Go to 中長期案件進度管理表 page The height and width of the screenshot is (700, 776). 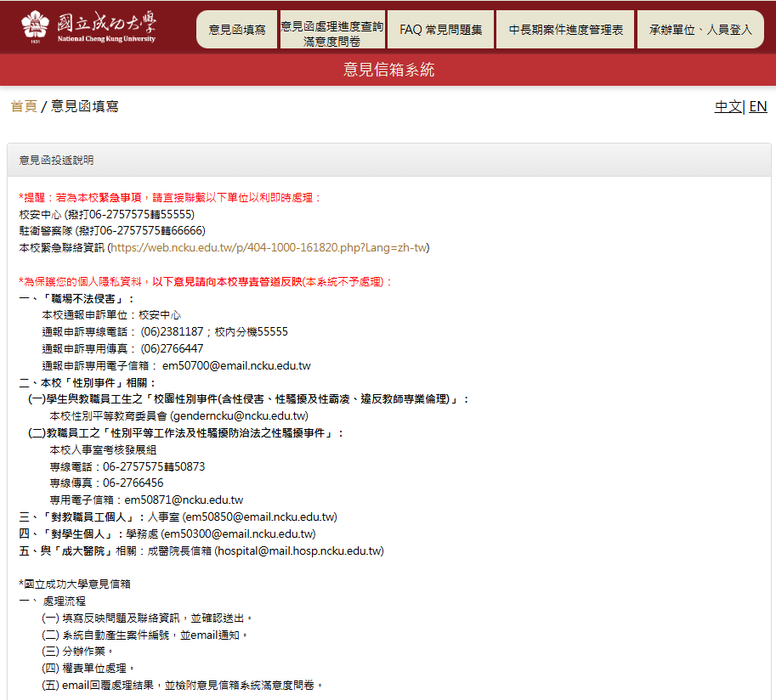point(565,30)
